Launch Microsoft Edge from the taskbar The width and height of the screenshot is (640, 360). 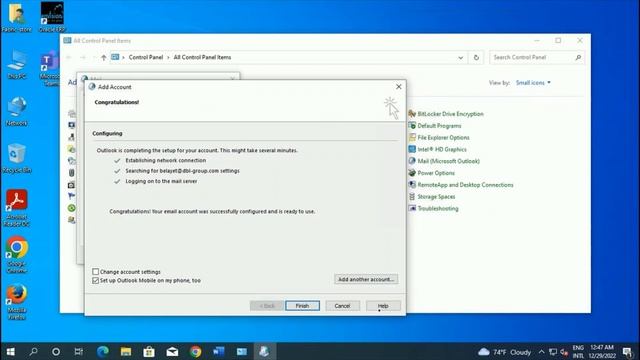[x=102, y=351]
